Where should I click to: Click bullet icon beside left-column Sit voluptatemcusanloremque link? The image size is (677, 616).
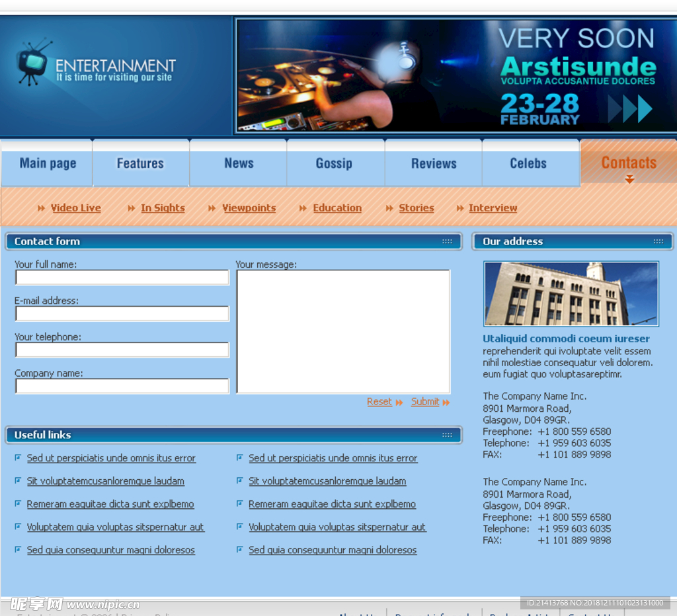click(x=18, y=480)
